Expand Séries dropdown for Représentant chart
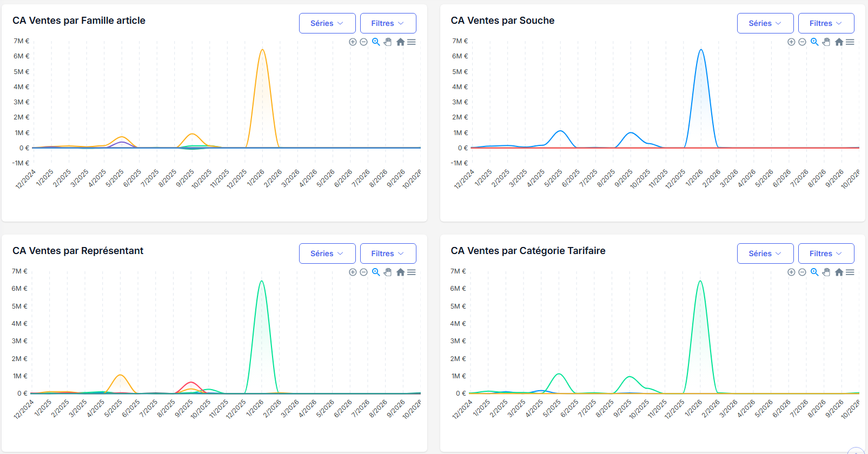Screen dimensions: 868x454 (327, 253)
